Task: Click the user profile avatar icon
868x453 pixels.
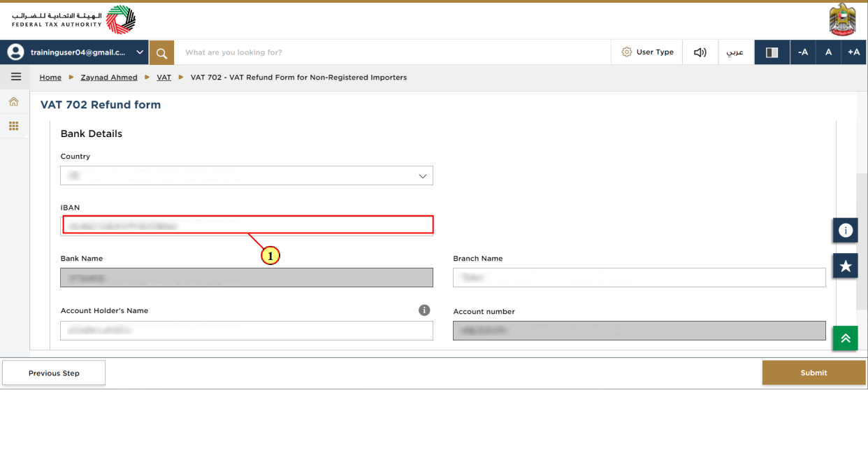Action: 15,52
